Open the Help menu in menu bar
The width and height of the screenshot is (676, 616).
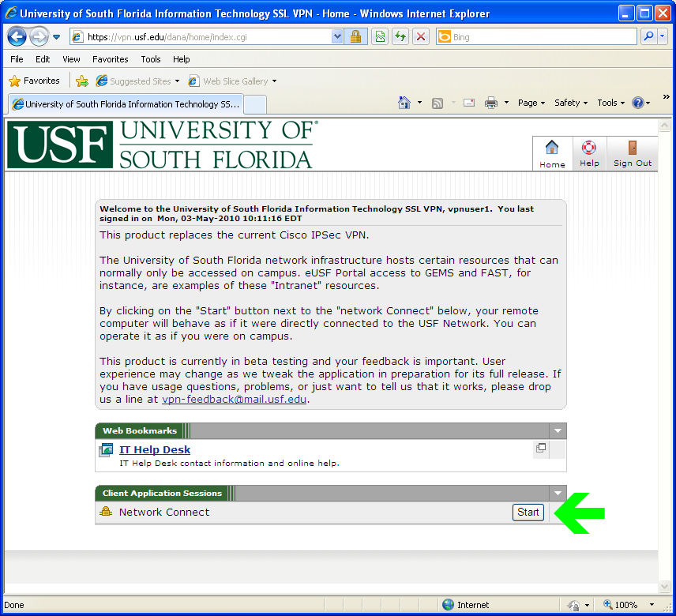181,59
